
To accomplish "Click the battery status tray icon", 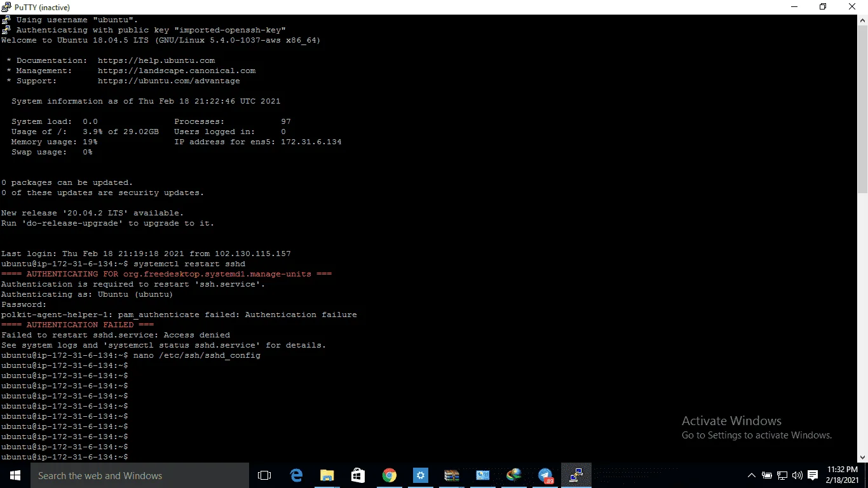I will click(x=767, y=475).
